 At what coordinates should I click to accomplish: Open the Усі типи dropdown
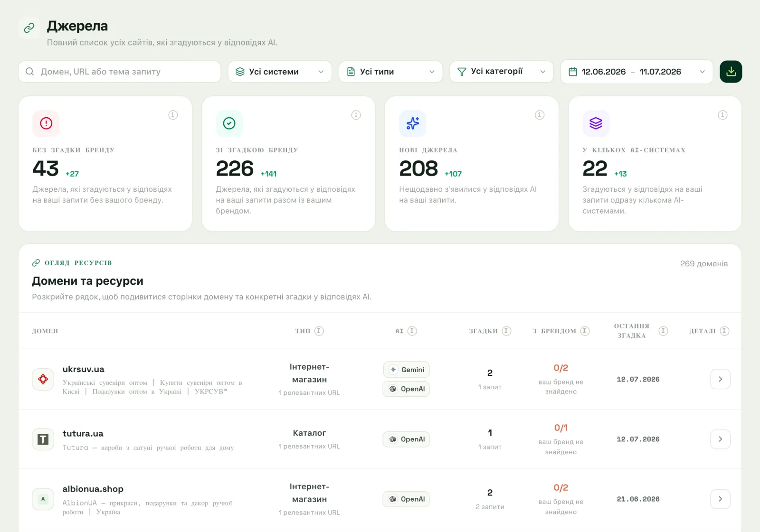tap(391, 72)
